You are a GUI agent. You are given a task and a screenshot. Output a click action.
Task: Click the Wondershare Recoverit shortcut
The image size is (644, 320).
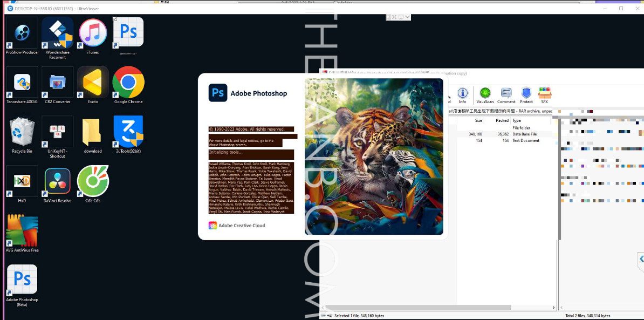coord(57,36)
